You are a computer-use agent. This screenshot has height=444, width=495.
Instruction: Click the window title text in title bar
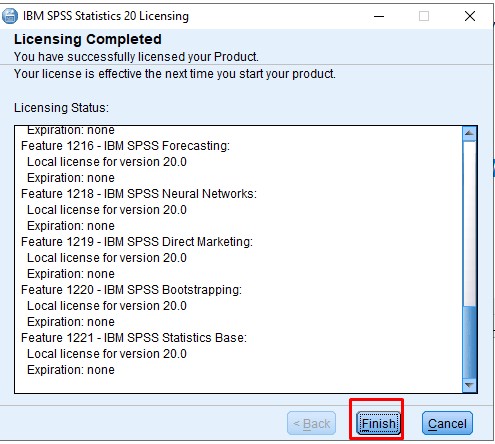(x=106, y=16)
